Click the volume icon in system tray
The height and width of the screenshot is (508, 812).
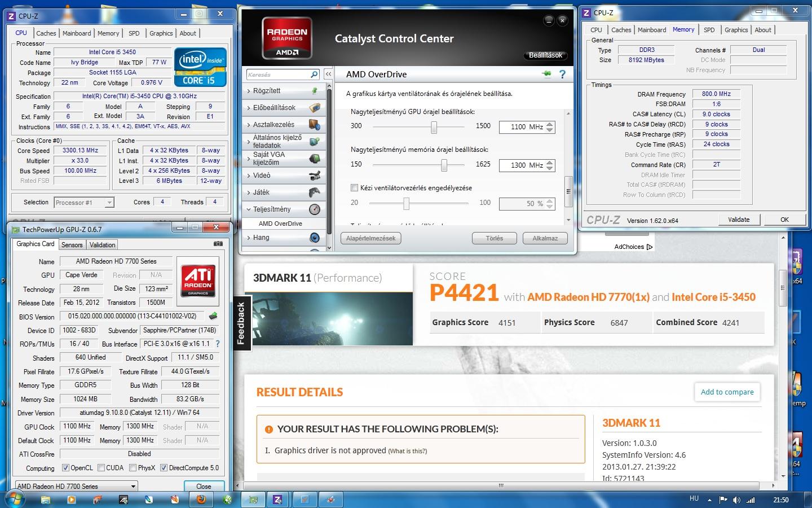tap(737, 500)
